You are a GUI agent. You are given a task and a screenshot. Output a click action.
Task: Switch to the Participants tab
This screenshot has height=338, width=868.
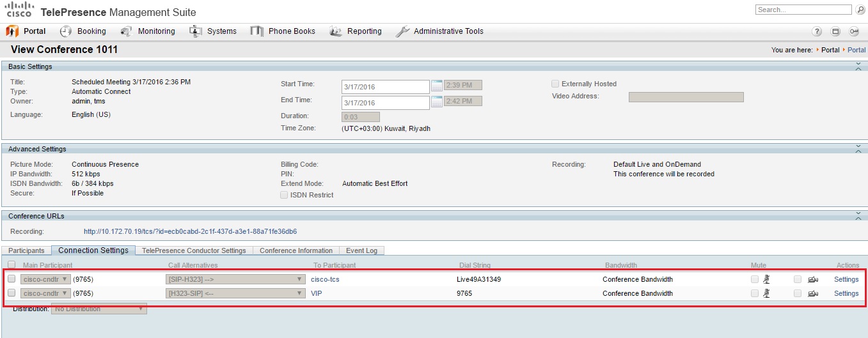coord(26,250)
